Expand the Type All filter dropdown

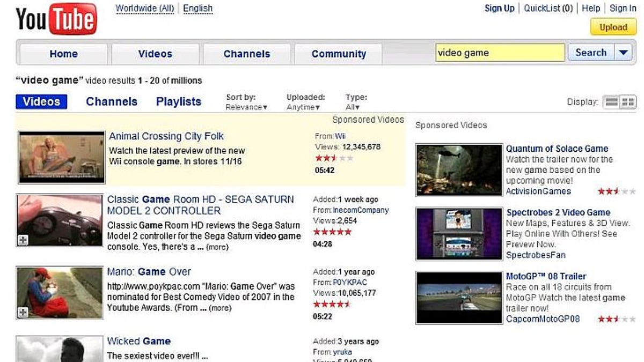[x=353, y=107]
